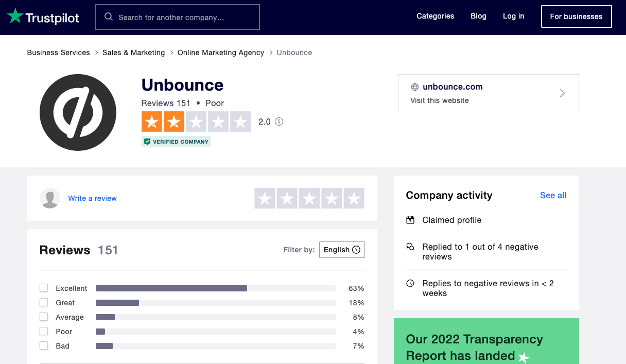The image size is (626, 364).
Task: Click the Reviews 151 text under Unbounce
Action: [x=166, y=103]
